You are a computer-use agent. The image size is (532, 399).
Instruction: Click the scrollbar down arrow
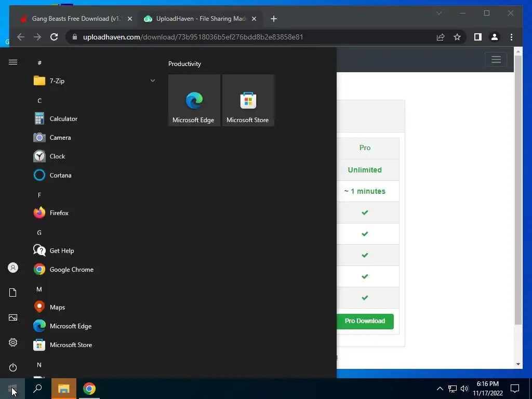point(518,364)
